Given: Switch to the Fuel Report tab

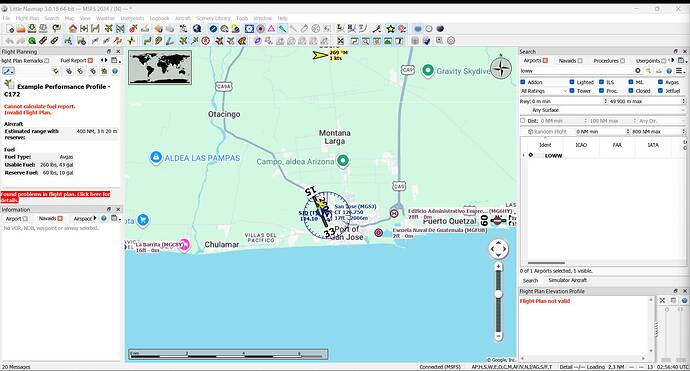Looking at the screenshot, I should tap(76, 60).
